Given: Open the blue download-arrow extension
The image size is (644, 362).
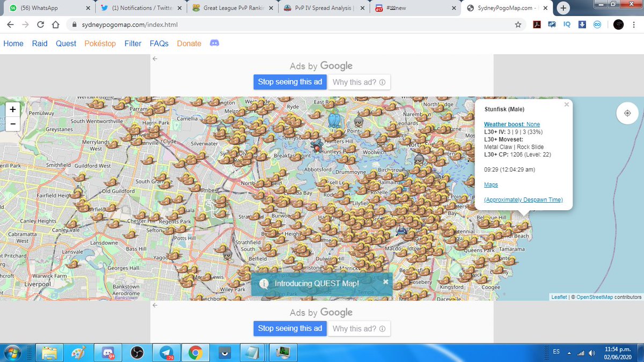Looking at the screenshot, I should pyautogui.click(x=582, y=25).
